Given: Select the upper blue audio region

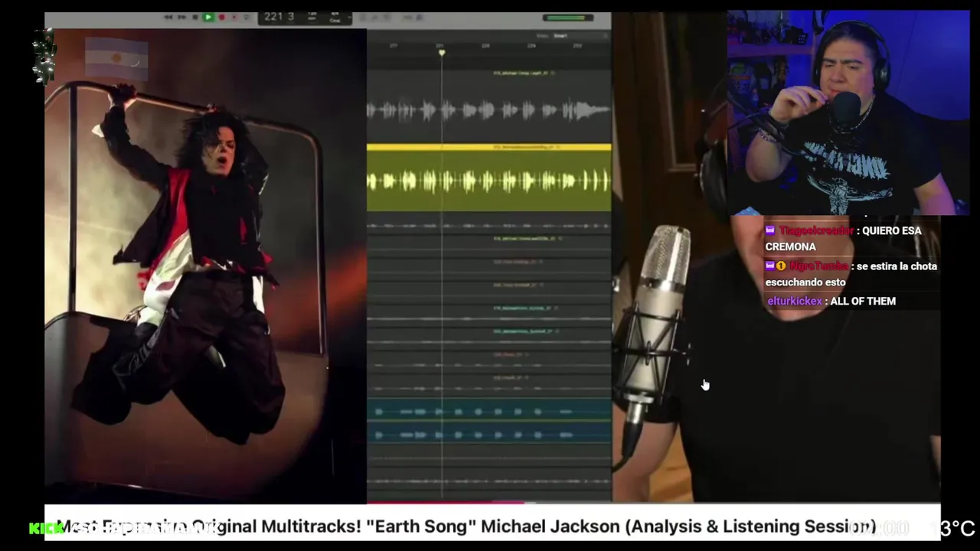Looking at the screenshot, I should point(488,411).
